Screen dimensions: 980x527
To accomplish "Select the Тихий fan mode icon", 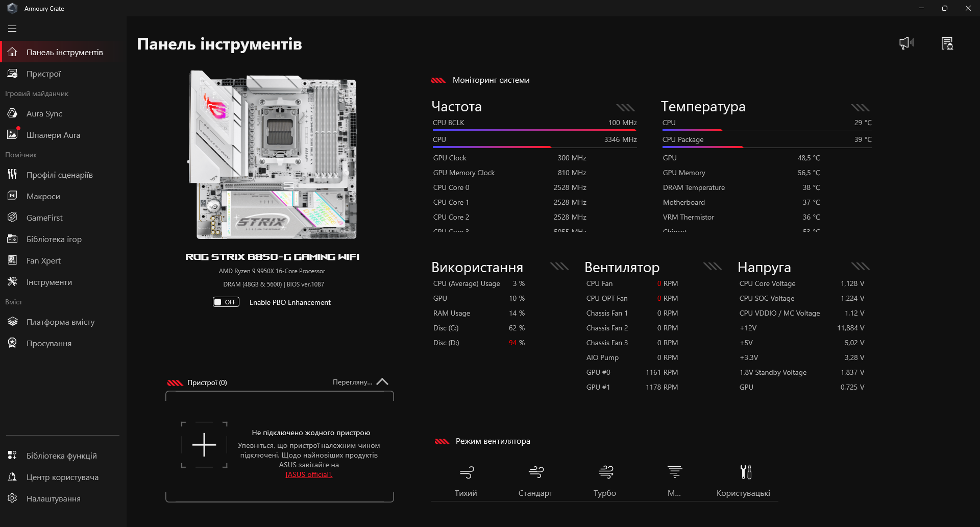I will coord(467,472).
